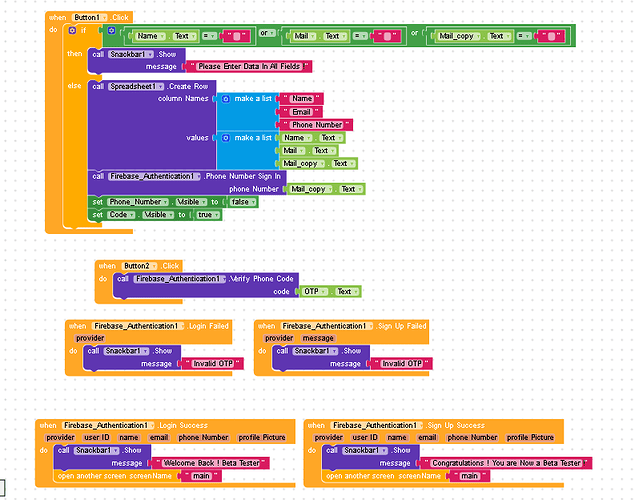Select 'Invalid OTP' text in Login Failed
639x500 pixels.
click(x=212, y=364)
